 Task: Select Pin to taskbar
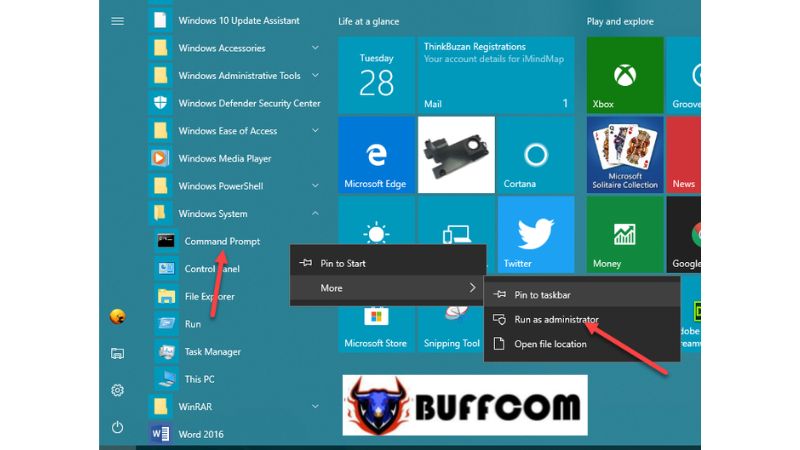coord(582,295)
